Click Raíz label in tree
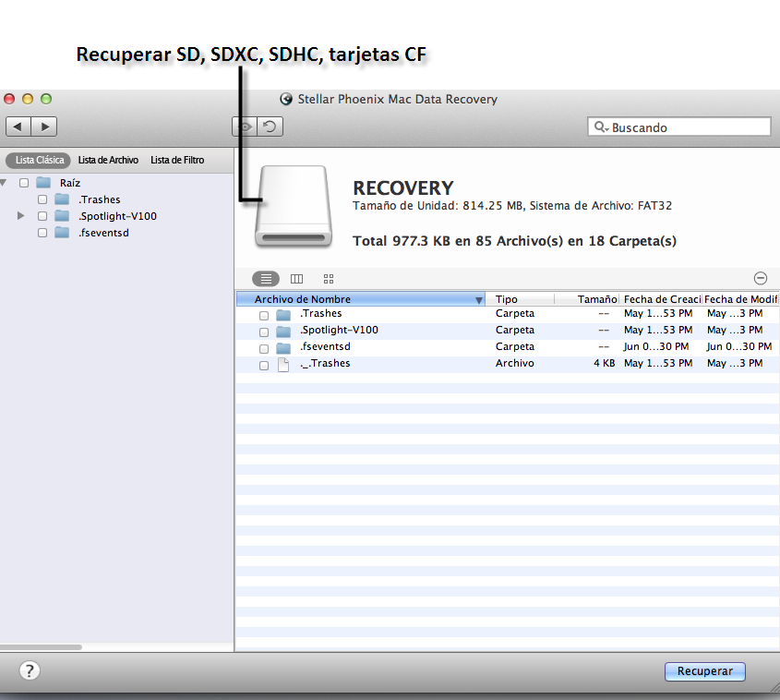Viewport: 780px width, 700px height. click(70, 183)
